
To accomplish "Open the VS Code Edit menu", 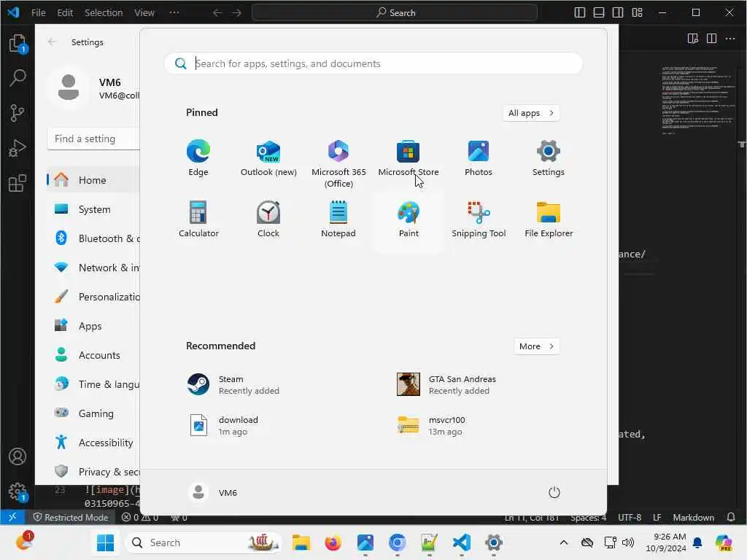I will [x=65, y=12].
